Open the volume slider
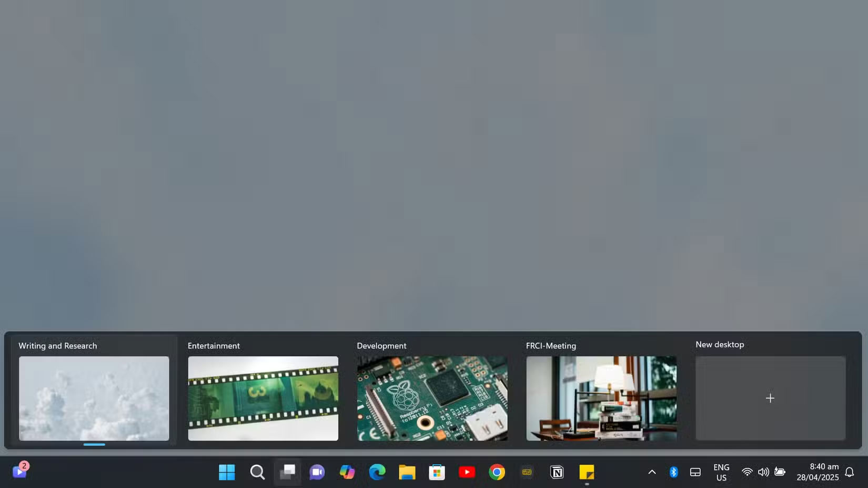The width and height of the screenshot is (868, 488). pos(763,472)
